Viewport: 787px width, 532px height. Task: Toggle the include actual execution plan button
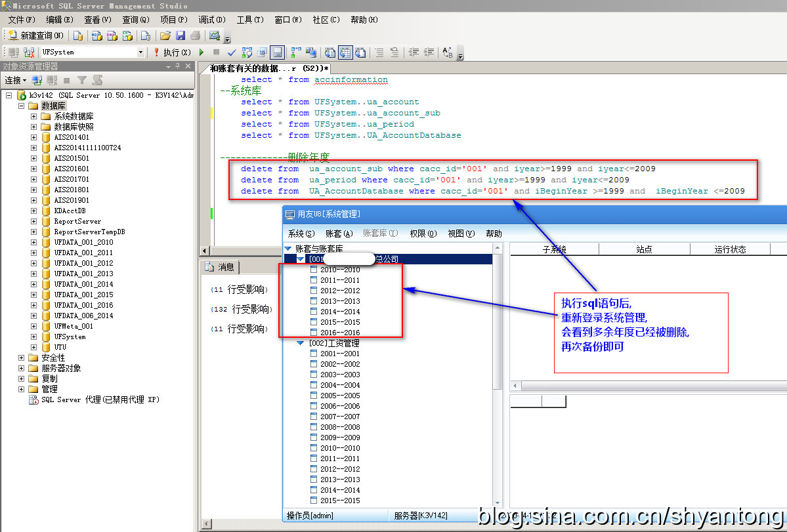click(x=295, y=52)
